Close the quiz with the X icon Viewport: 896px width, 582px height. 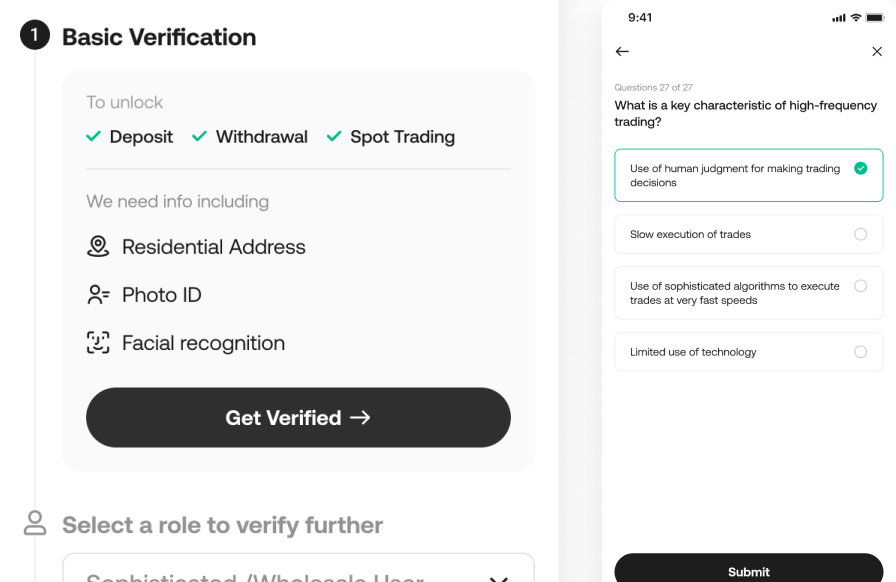877,51
